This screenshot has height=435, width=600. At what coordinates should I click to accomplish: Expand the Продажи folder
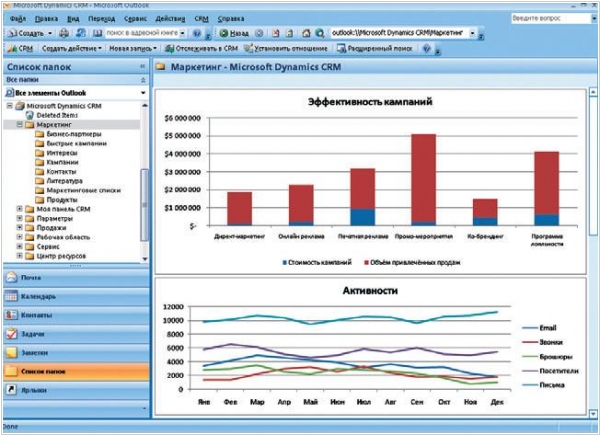(19, 227)
